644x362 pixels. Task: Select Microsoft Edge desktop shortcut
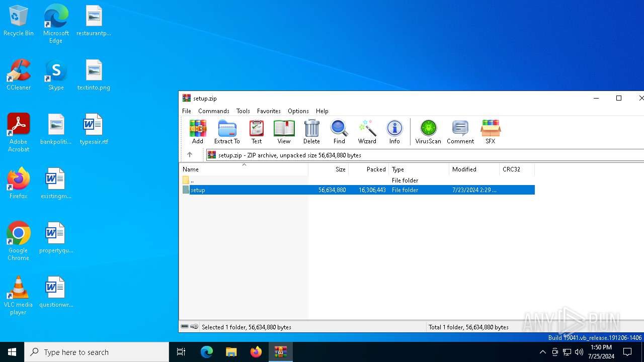tap(56, 24)
